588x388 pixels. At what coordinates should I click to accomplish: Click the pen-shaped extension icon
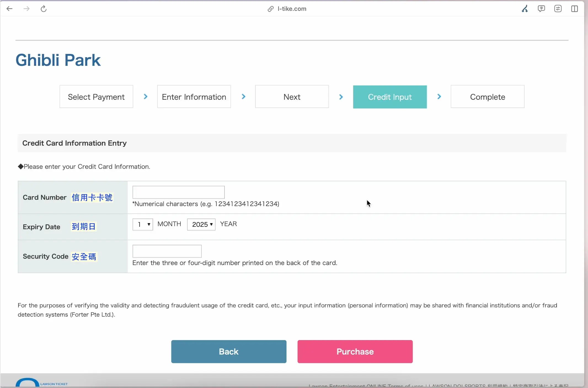(525, 9)
